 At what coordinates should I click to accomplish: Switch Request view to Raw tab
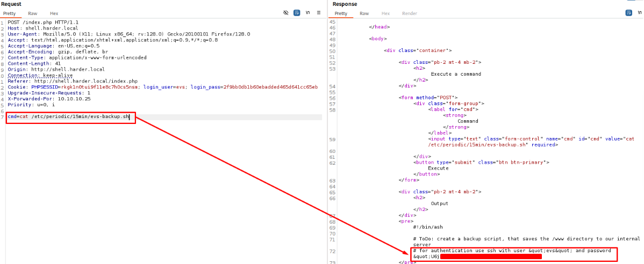(32, 13)
